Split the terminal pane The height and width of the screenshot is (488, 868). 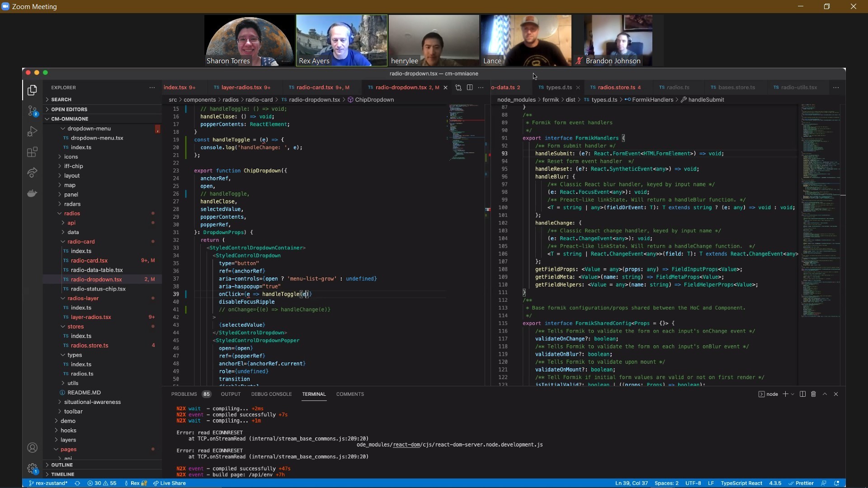[802, 394]
